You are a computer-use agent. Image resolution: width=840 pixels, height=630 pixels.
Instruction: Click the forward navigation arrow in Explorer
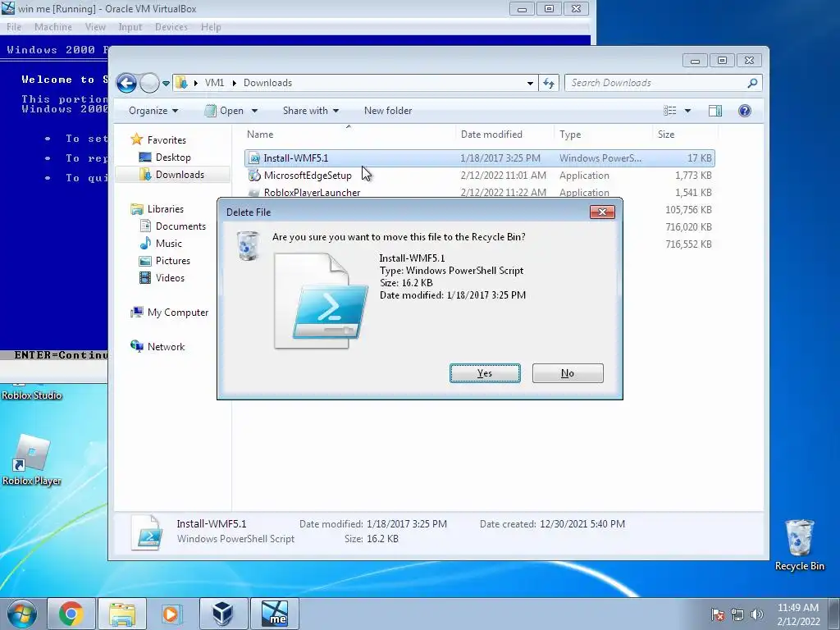click(149, 83)
